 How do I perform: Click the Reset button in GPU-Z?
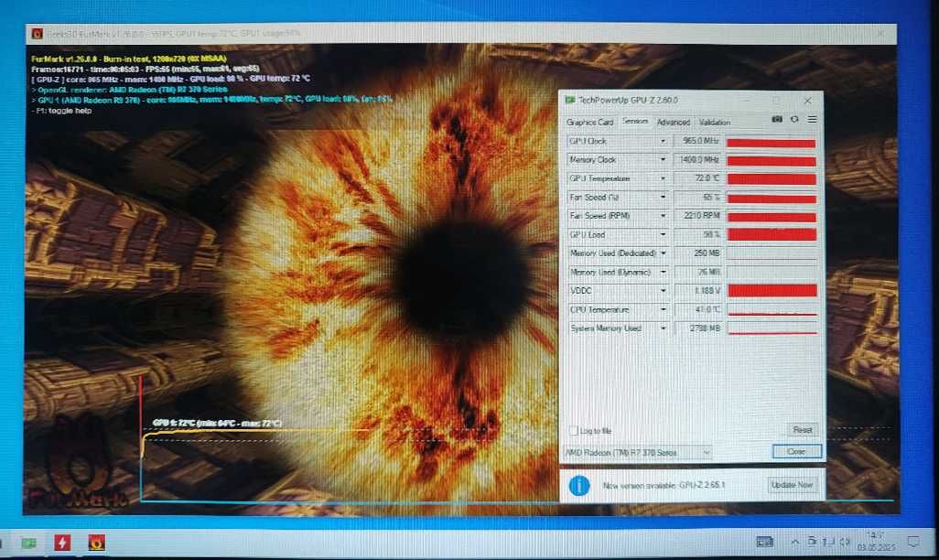(x=803, y=430)
